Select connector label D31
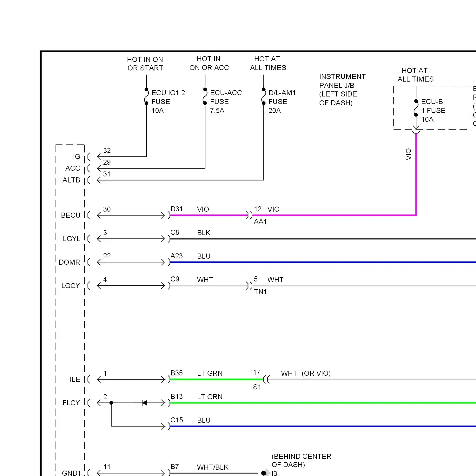Screen dimensions: 476x476 pos(177,209)
